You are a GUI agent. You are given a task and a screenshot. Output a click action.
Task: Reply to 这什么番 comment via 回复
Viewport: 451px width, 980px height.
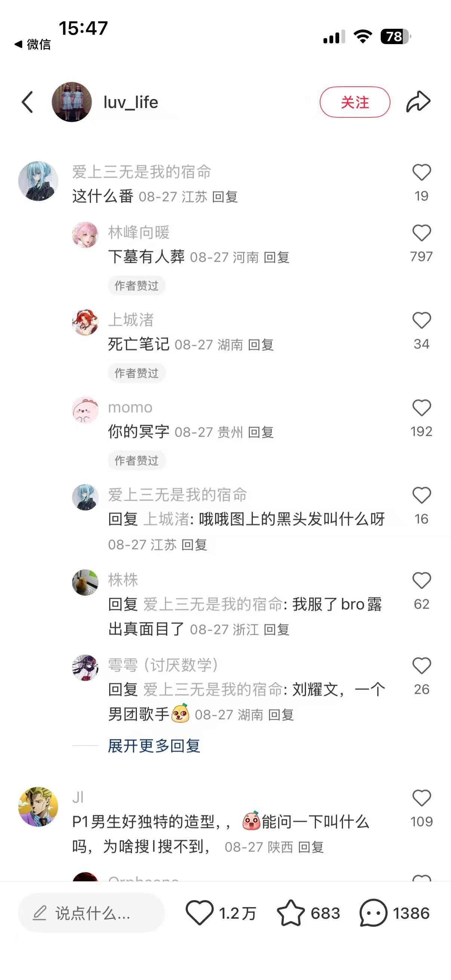225,197
